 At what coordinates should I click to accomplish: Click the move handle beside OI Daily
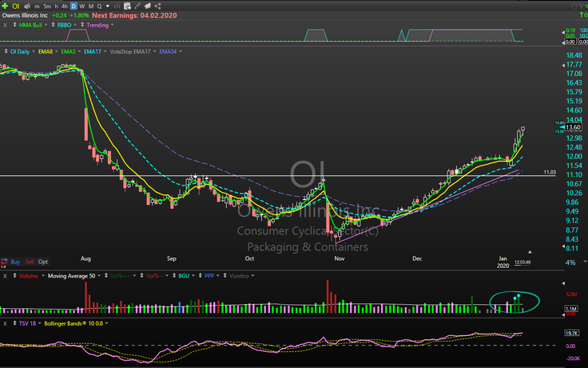point(6,51)
